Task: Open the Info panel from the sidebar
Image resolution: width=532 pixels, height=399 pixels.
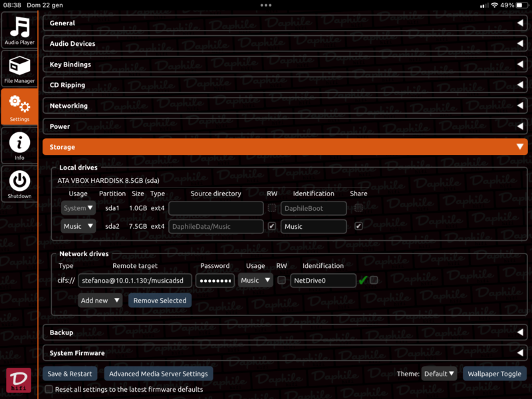Action: tap(19, 143)
